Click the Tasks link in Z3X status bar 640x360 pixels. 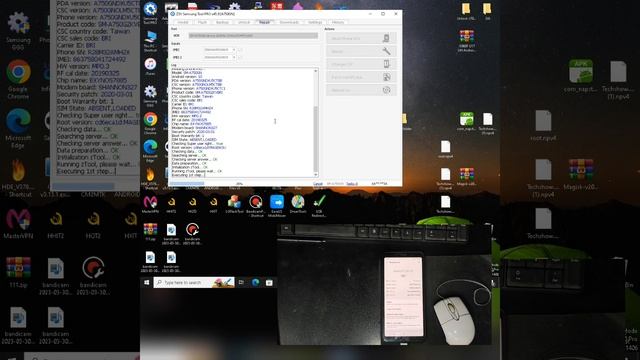point(352,184)
